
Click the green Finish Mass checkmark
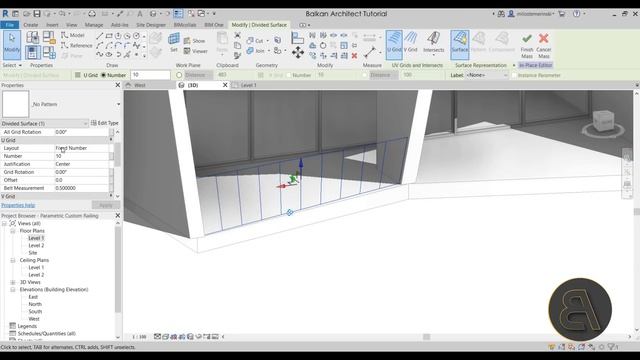click(527, 39)
